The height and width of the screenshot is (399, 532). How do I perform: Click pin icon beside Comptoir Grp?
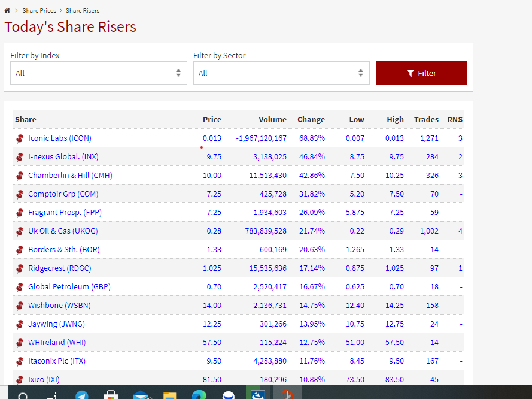click(x=20, y=194)
